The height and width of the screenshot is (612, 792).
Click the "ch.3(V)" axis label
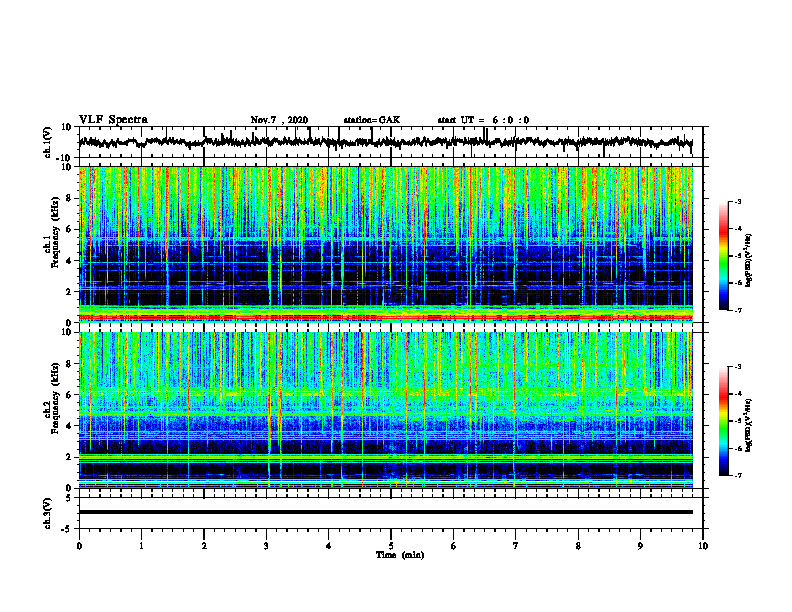pyautogui.click(x=48, y=513)
